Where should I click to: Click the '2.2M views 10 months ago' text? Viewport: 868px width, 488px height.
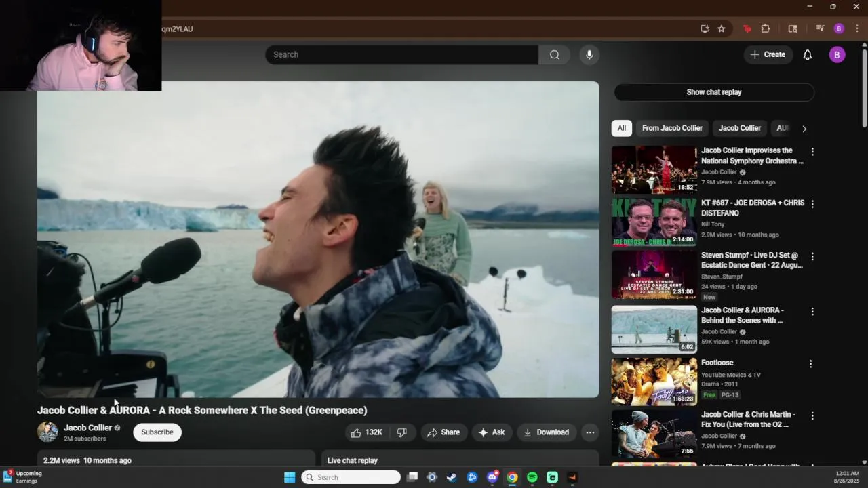pyautogui.click(x=87, y=460)
